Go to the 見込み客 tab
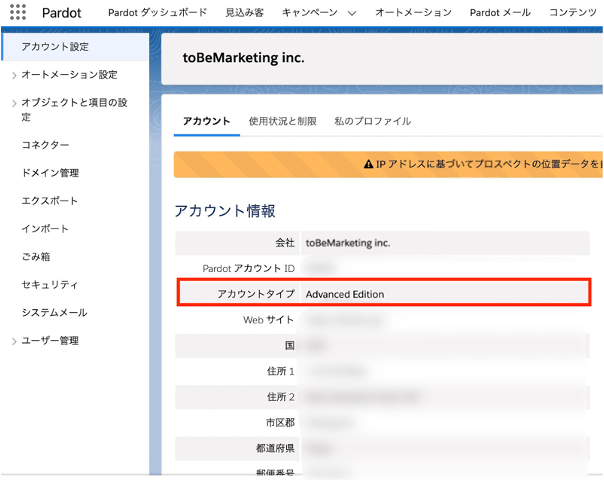The height and width of the screenshot is (481, 604). (245, 13)
